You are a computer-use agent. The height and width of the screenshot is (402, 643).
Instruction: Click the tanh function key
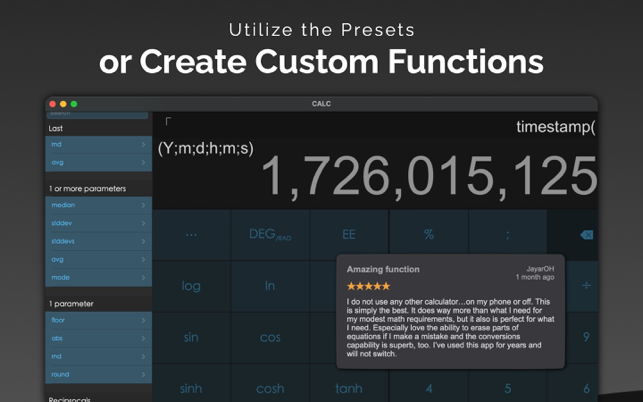(x=349, y=388)
